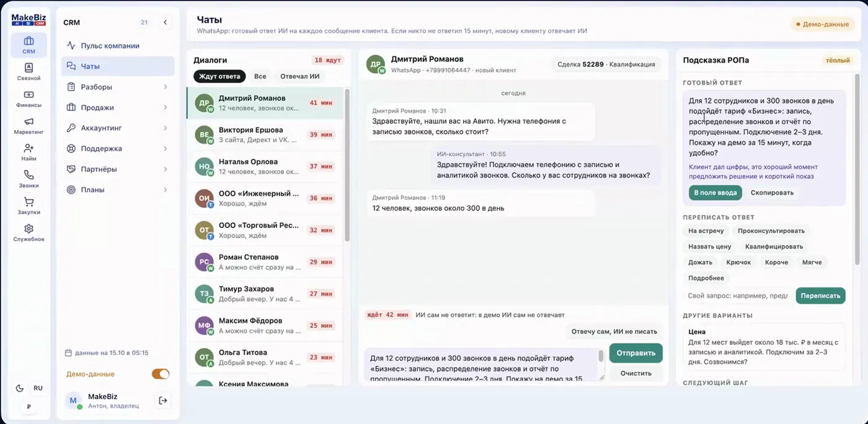Choose the Короче rewrite chip
This screenshot has height=424, width=868.
pyautogui.click(x=777, y=262)
